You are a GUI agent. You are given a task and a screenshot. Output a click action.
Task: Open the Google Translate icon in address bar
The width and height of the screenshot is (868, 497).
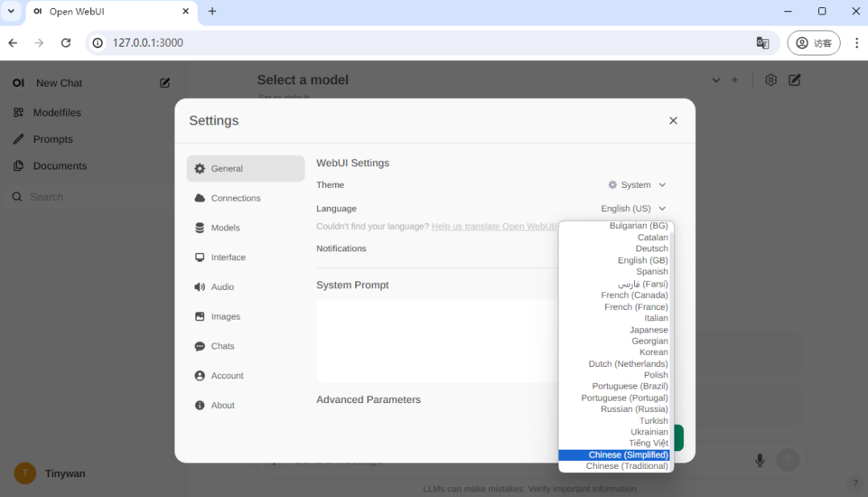[x=763, y=43]
